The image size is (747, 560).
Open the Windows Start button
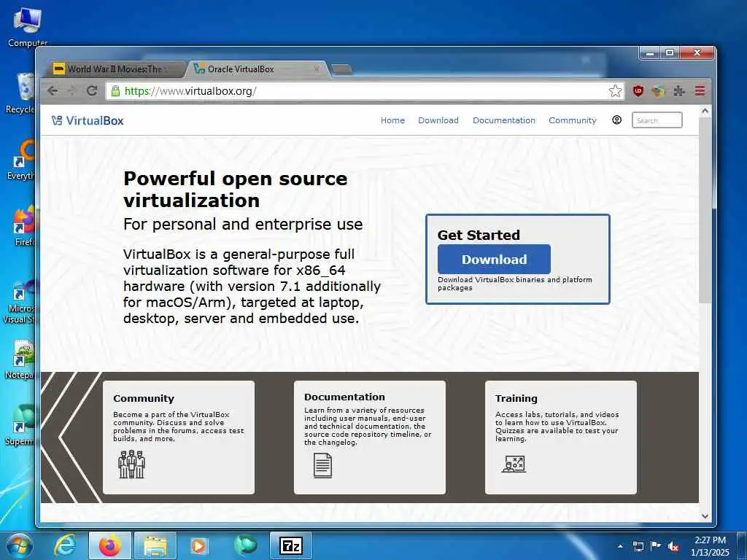20,545
